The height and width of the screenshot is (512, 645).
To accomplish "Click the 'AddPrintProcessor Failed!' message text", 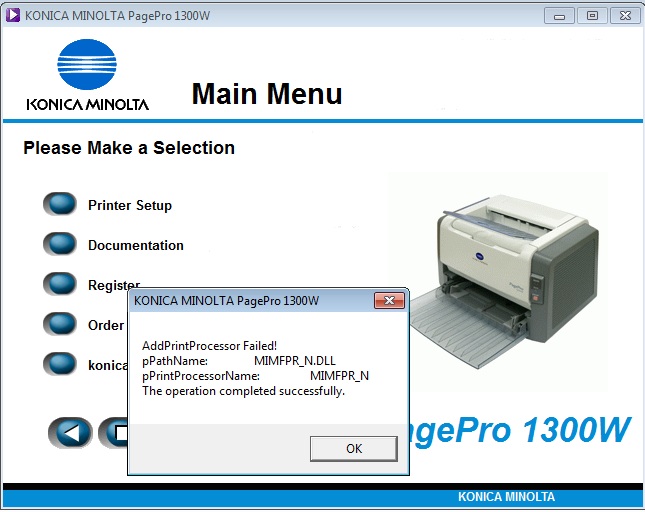I will [x=209, y=345].
